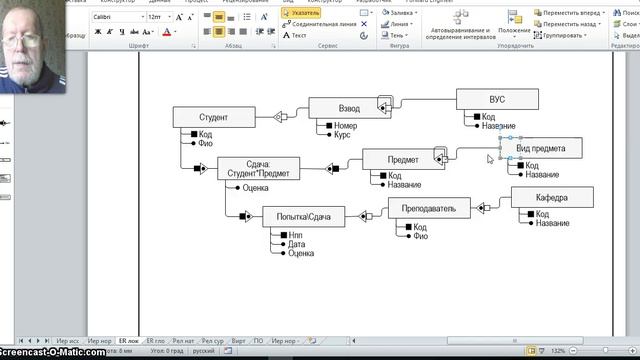Click the русский language indicator
The height and width of the screenshot is (360, 640).
pyautogui.click(x=204, y=351)
